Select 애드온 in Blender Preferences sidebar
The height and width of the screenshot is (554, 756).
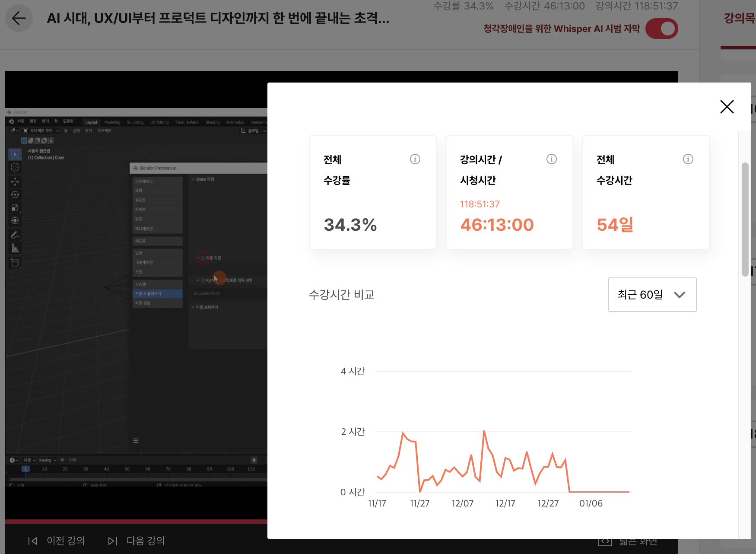point(158,241)
